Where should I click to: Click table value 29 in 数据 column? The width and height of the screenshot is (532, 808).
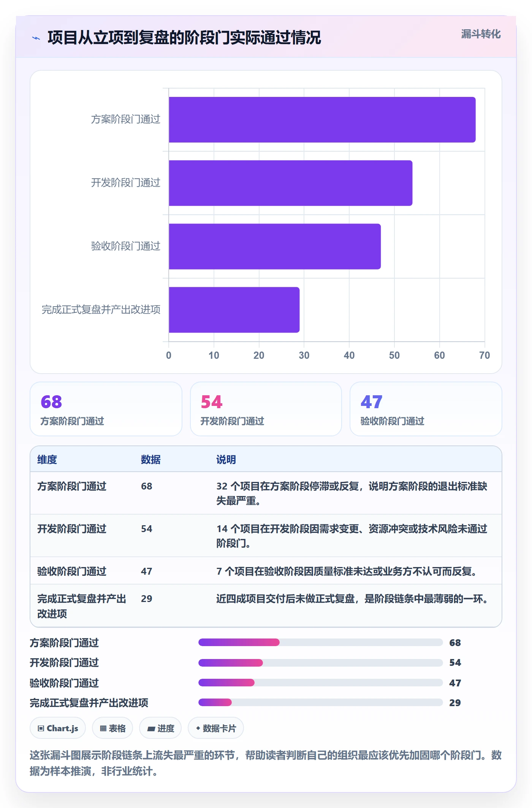[x=147, y=599]
